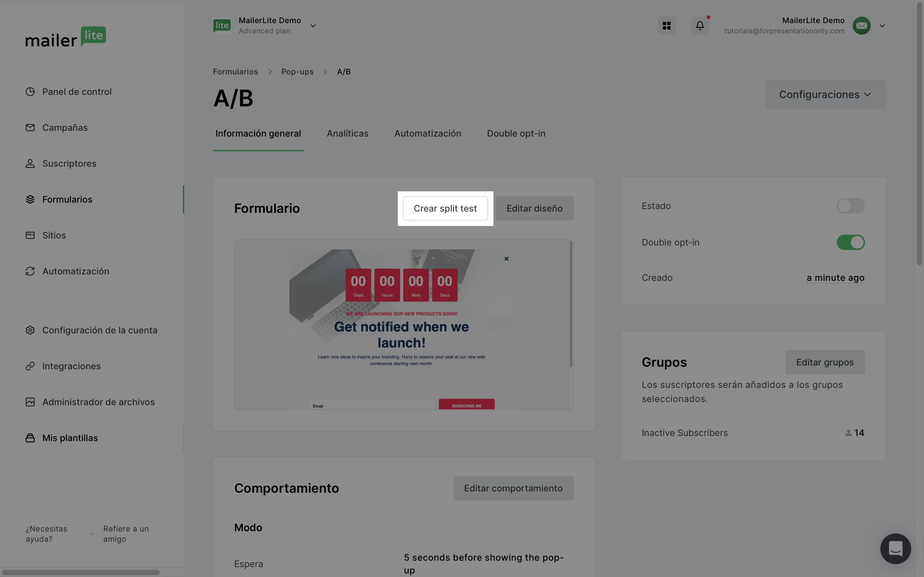Viewport: 924px width, 577px height.
Task: Click the Automatización refresh-arrows icon
Action: pos(30,271)
